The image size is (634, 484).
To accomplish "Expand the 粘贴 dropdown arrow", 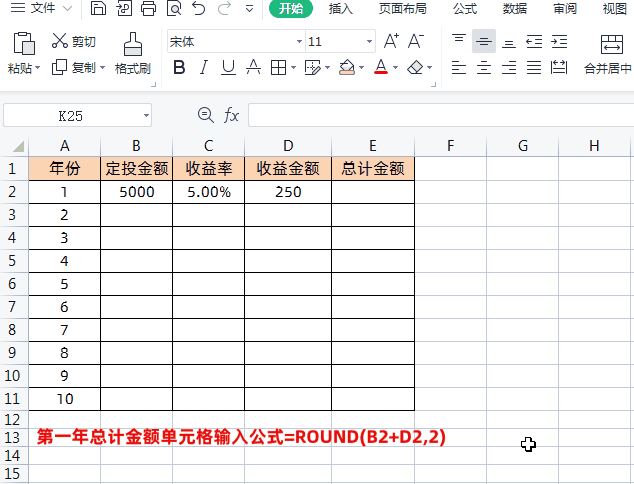I will pyautogui.click(x=38, y=68).
